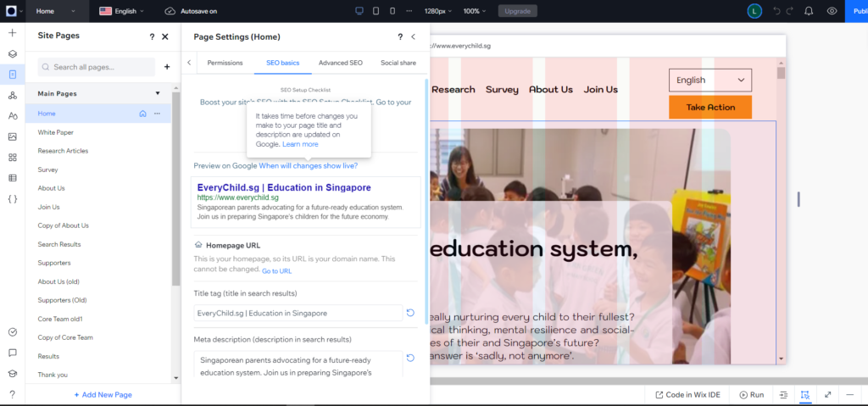Click the Wix logo main menu
This screenshot has width=868, height=406.
pyautogui.click(x=12, y=11)
